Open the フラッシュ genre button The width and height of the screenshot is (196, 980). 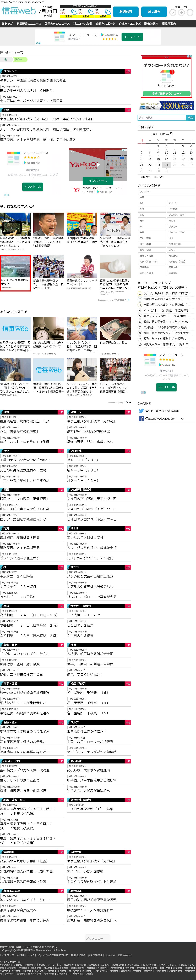coord(166,192)
